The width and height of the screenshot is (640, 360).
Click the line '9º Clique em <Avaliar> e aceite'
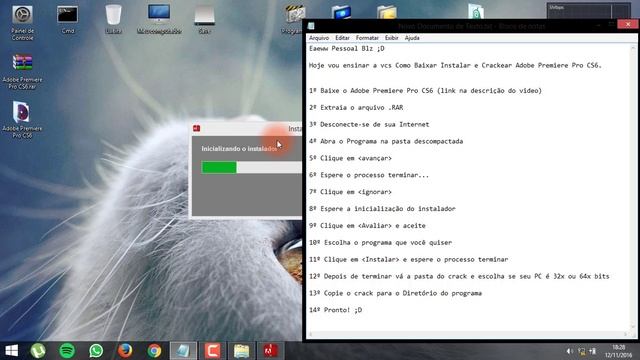[367, 225]
